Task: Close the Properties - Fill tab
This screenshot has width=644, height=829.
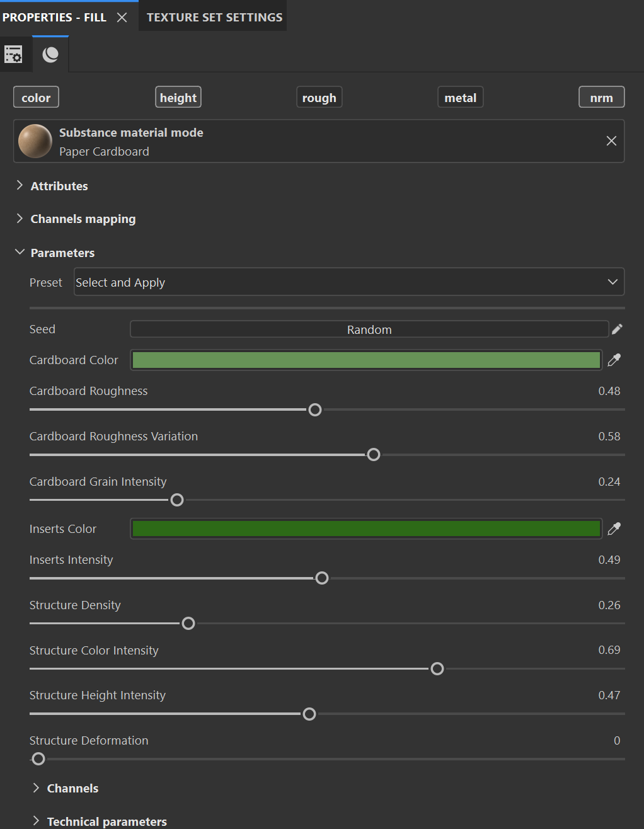Action: [122, 18]
